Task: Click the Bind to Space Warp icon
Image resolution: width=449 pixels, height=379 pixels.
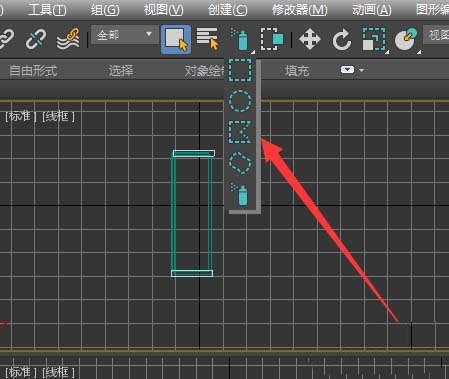Action: 69,39
